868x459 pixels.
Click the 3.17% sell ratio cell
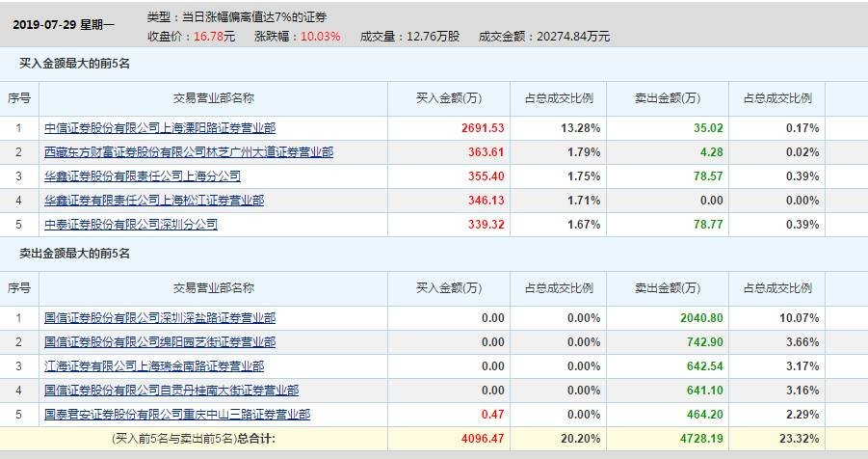point(802,366)
